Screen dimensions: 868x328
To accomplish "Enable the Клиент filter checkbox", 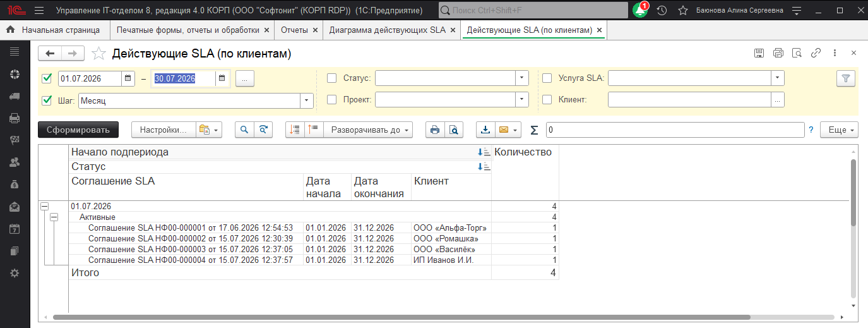I will [x=547, y=99].
